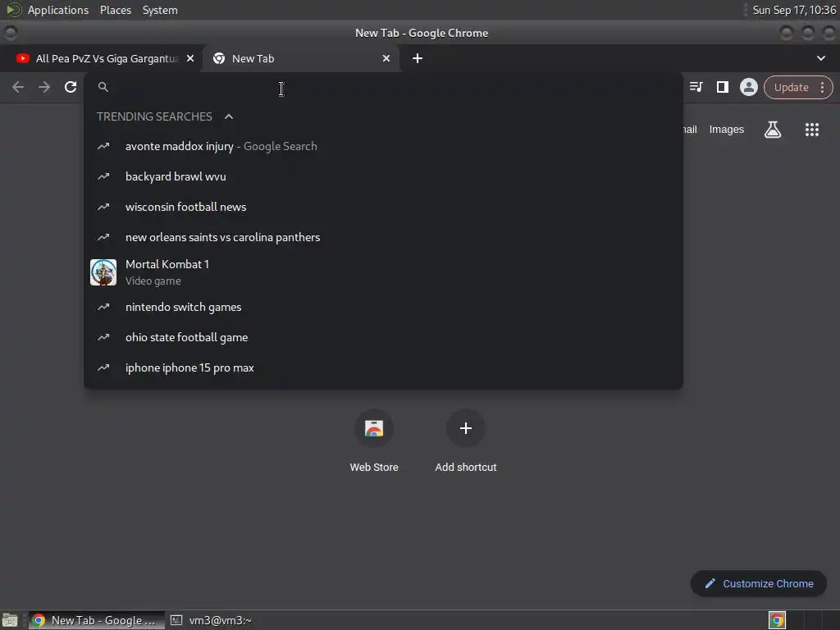The height and width of the screenshot is (630, 840).
Task: Open the Places menu
Action: [115, 10]
